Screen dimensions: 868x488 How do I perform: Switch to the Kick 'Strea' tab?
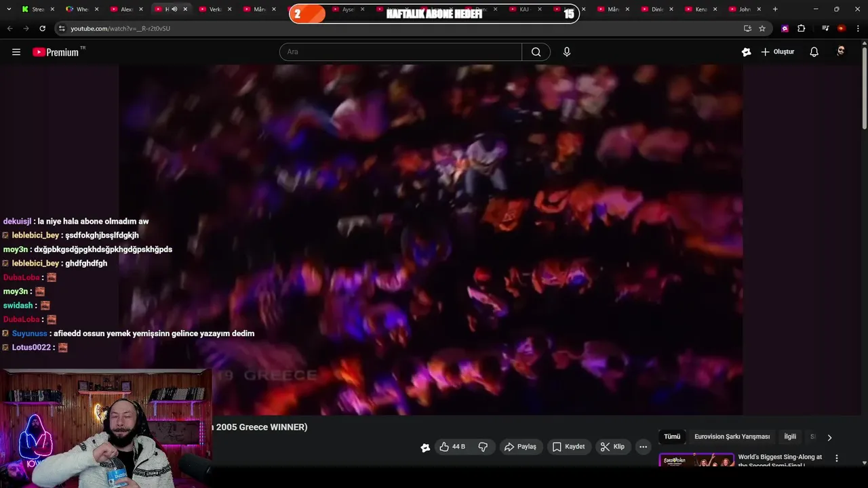tap(38, 9)
